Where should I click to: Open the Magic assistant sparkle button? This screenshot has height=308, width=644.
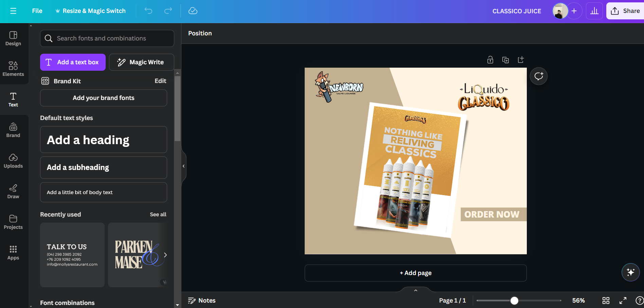click(631, 272)
